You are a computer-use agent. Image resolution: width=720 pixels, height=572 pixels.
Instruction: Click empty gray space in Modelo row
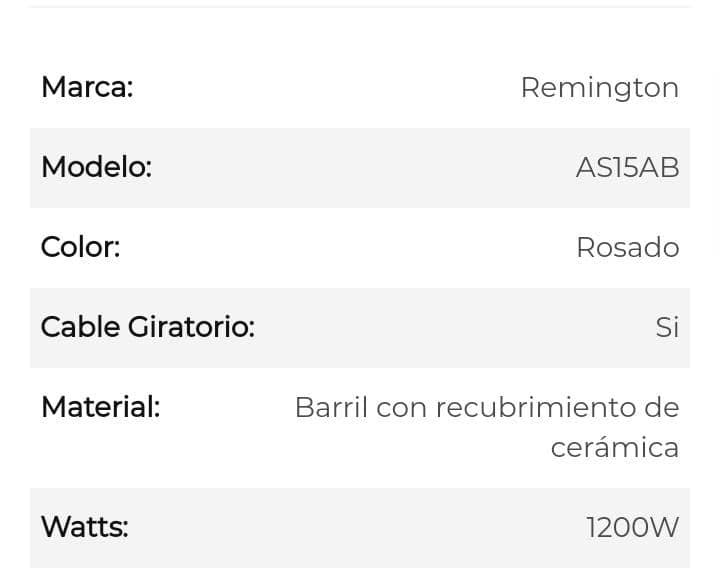pyautogui.click(x=360, y=168)
